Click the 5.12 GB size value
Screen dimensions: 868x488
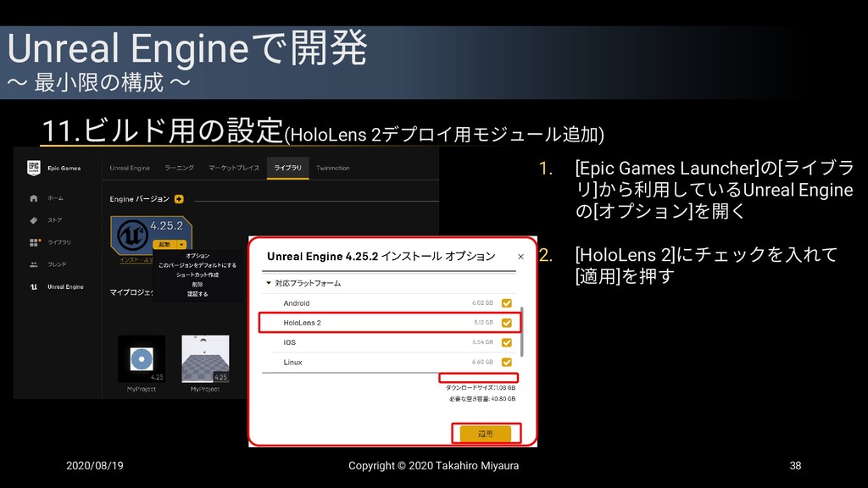483,323
